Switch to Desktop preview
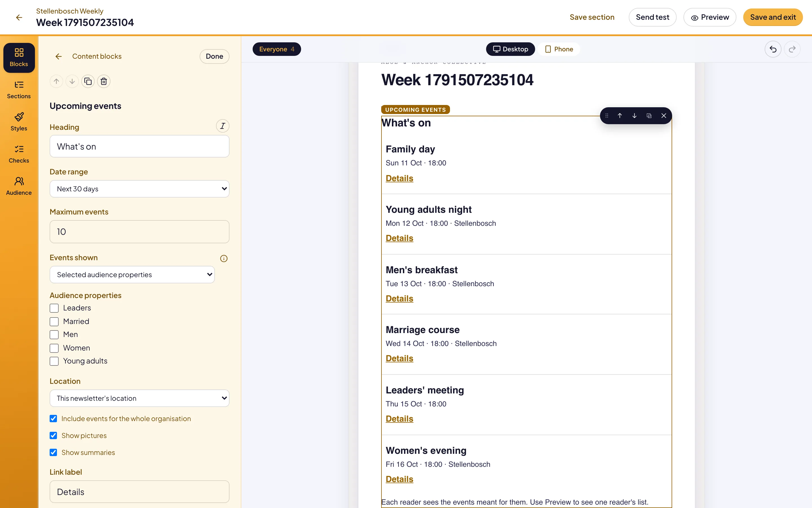Screen dimensions: 812x508 click(x=510, y=49)
